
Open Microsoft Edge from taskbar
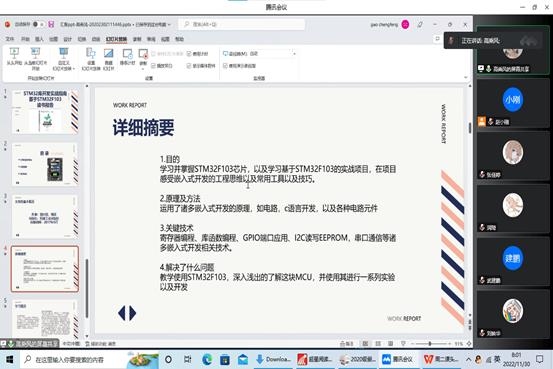tap(207, 359)
